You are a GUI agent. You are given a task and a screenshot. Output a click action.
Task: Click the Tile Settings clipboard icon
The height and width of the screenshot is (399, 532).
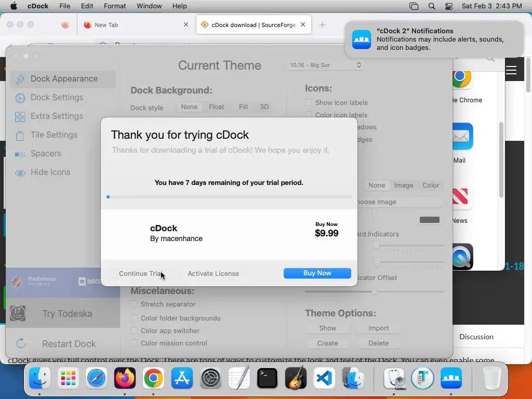(20, 136)
